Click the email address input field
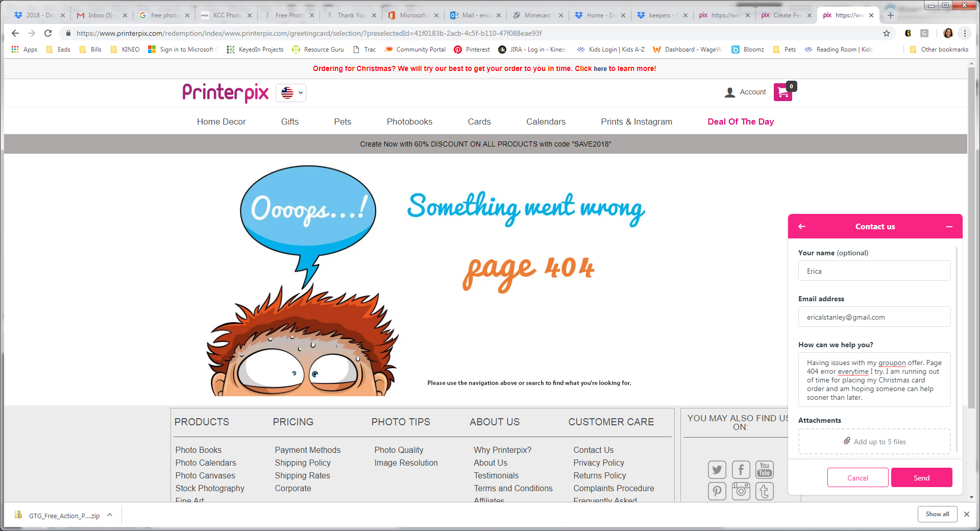 tap(874, 317)
